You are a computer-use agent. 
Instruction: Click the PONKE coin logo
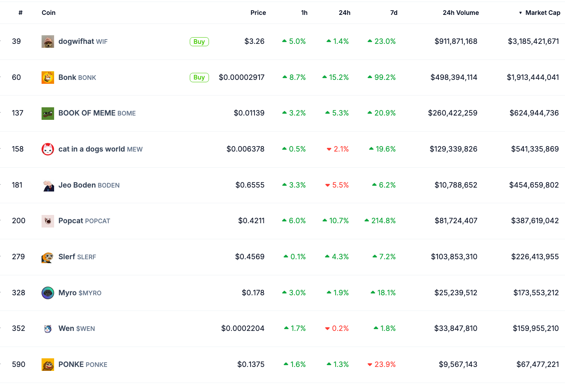48,365
